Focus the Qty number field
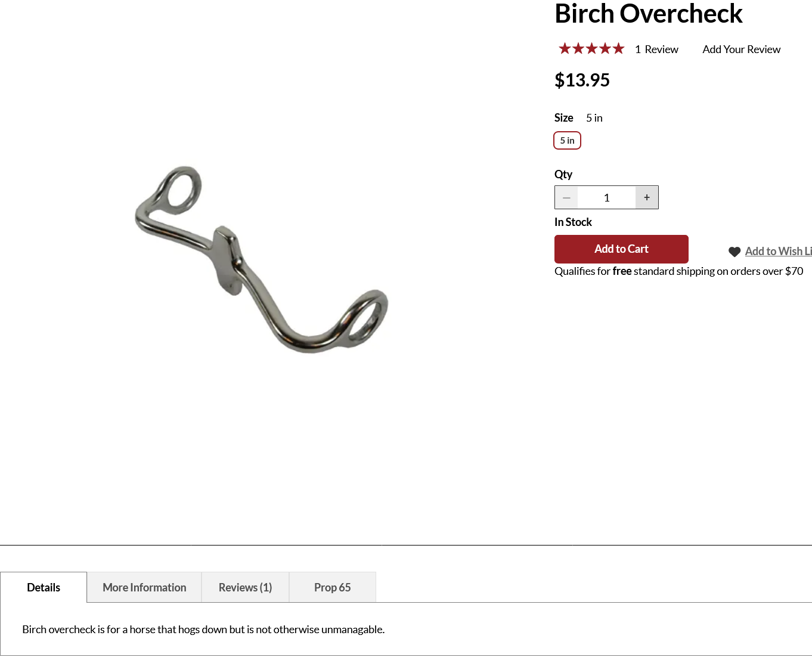The image size is (812, 657). [606, 197]
